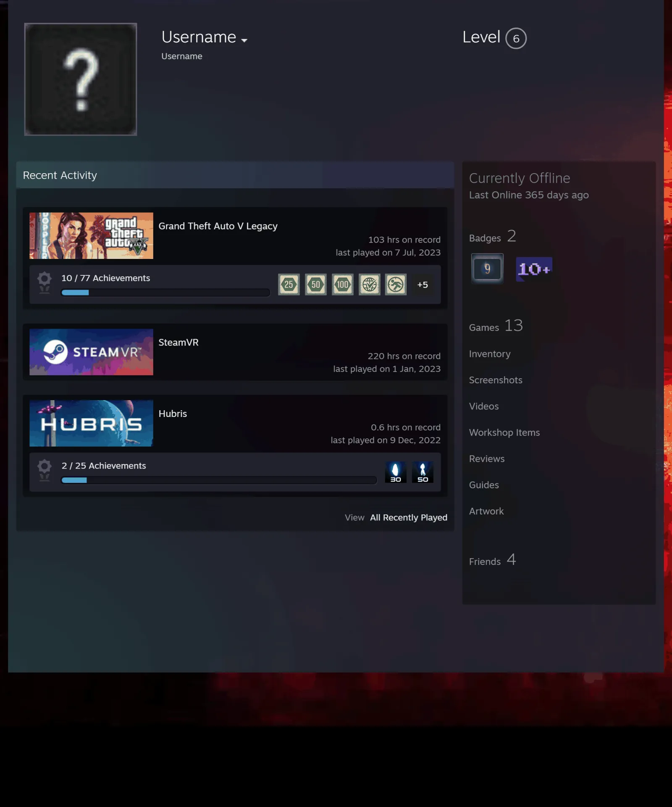Screen dimensions: 672x807
Task: Click the GTA V 25 achievement icon
Action: 289,285
